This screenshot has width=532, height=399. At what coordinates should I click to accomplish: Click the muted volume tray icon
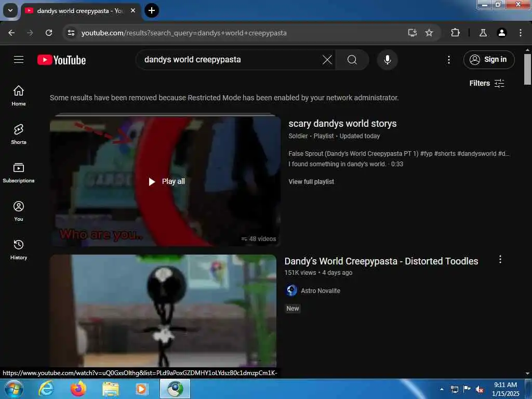click(480, 390)
